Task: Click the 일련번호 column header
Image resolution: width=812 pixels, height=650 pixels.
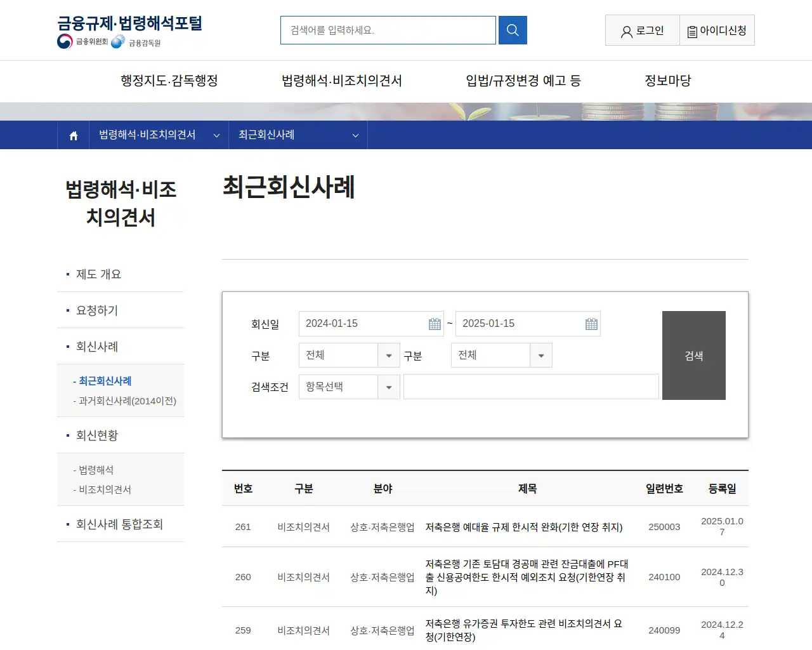Action: click(664, 489)
